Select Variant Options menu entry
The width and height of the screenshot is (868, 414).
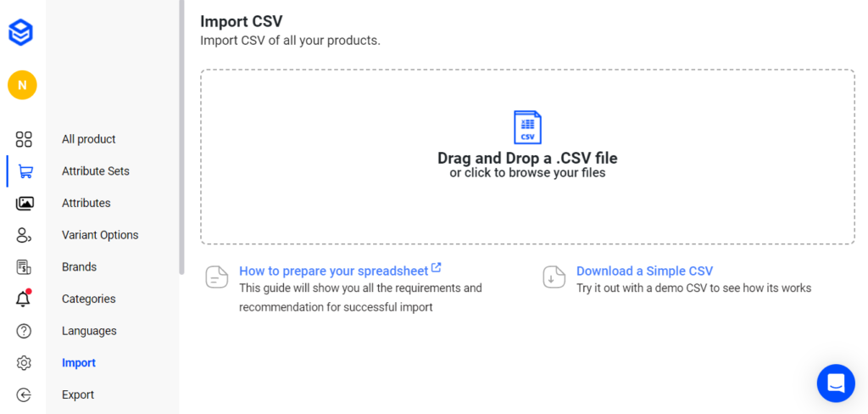click(100, 235)
